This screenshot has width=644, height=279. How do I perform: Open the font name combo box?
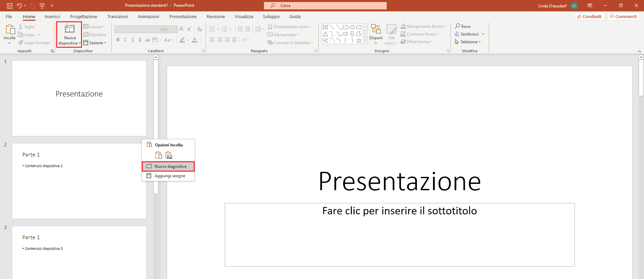(x=138, y=29)
